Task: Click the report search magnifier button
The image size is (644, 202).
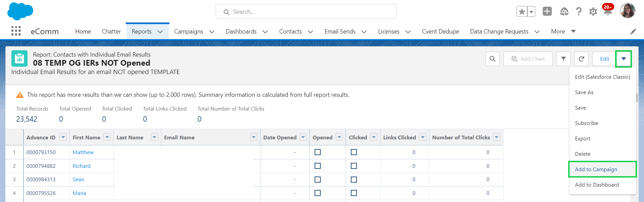Action: pos(492,59)
